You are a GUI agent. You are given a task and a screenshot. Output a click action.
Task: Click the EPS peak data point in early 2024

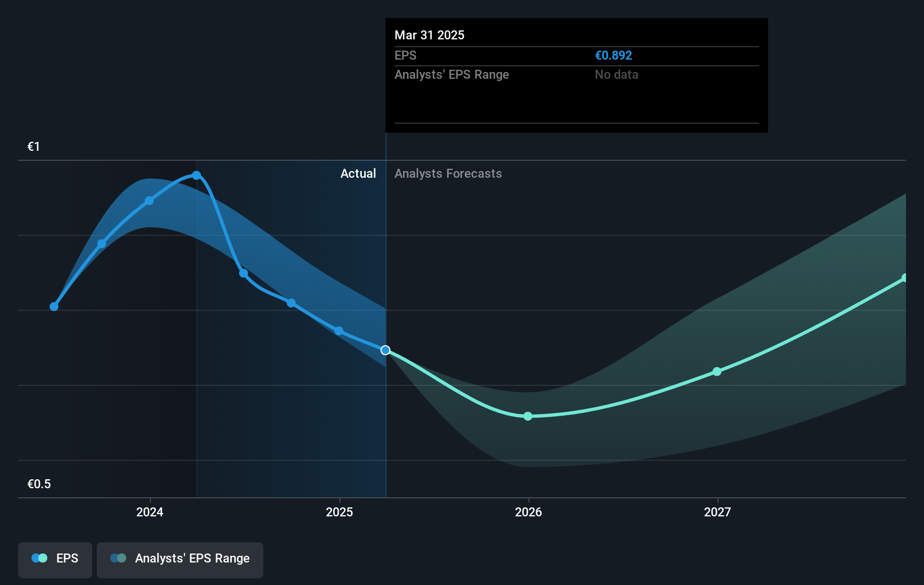click(196, 175)
